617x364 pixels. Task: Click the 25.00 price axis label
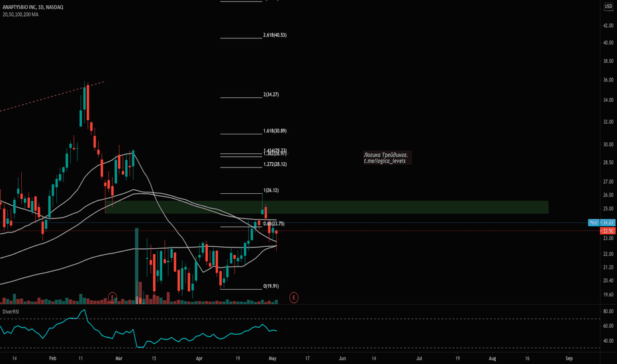608,208
